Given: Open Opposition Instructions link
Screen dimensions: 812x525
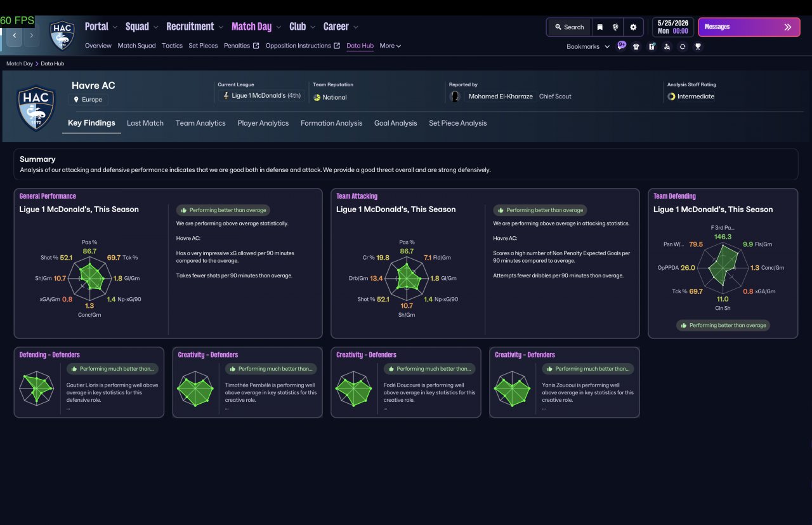Looking at the screenshot, I should click(303, 46).
